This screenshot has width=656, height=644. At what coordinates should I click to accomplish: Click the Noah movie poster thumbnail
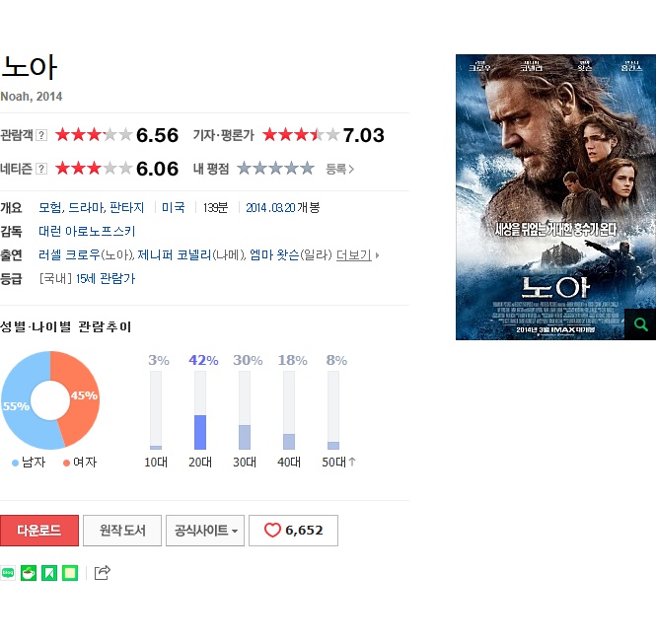pos(555,197)
